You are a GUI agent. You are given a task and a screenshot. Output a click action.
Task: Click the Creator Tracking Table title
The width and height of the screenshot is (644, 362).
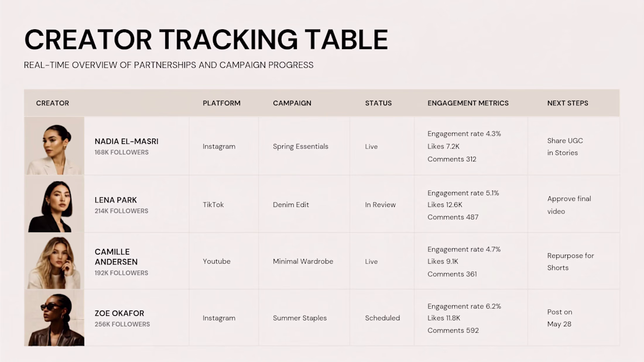coord(206,40)
